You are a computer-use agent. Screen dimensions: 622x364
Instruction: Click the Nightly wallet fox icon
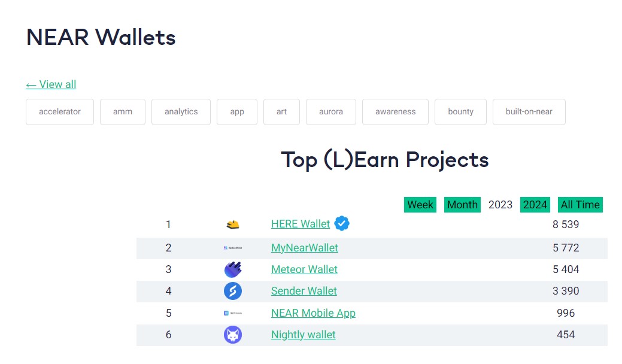[233, 335]
